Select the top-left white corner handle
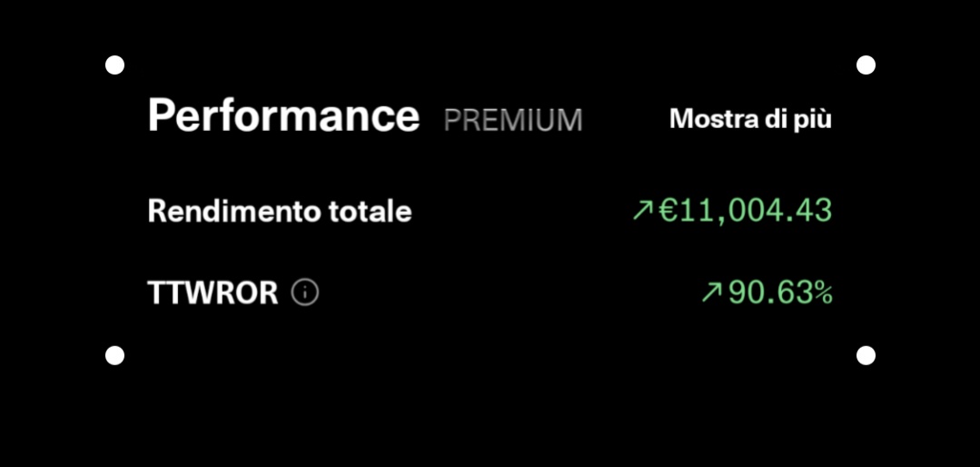The width and height of the screenshot is (980, 467). [115, 65]
